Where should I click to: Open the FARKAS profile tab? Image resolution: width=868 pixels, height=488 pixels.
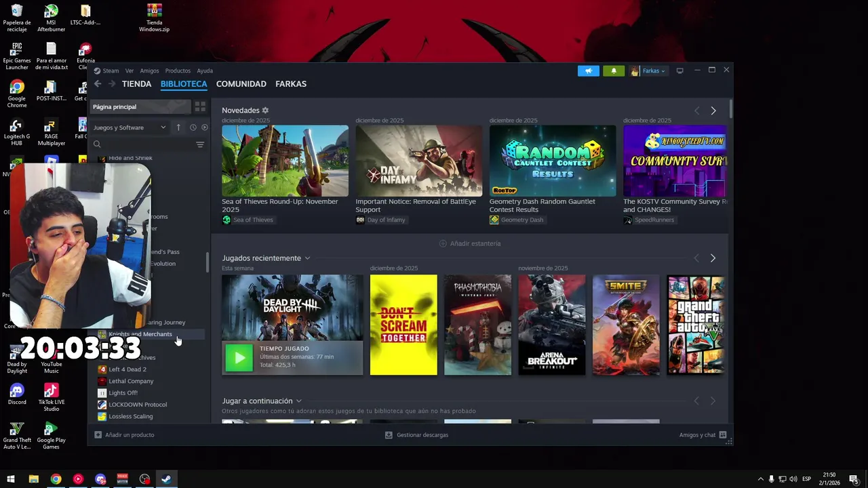click(291, 84)
